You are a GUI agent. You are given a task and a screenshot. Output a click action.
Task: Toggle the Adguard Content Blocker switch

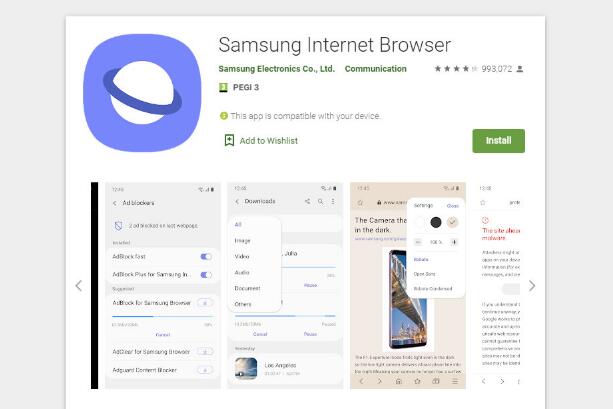click(x=205, y=370)
